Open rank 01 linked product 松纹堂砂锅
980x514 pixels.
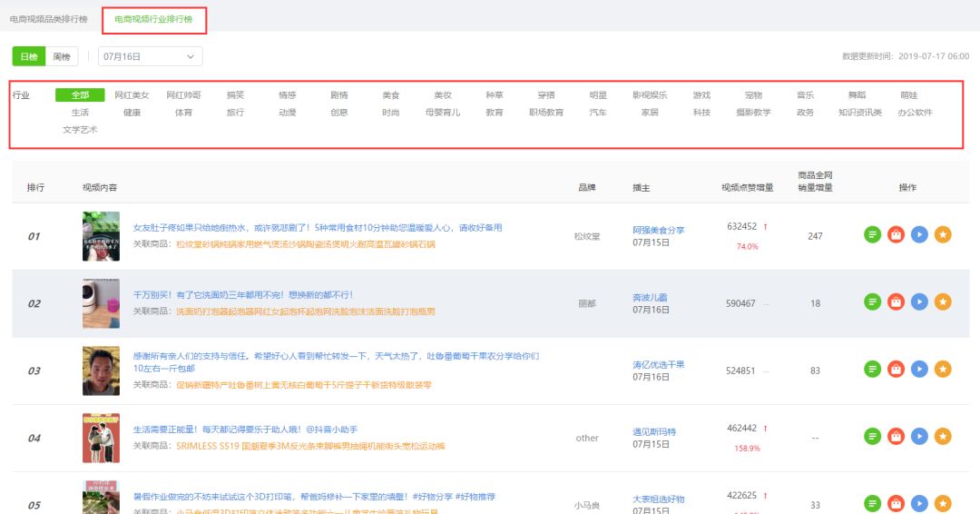point(306,244)
